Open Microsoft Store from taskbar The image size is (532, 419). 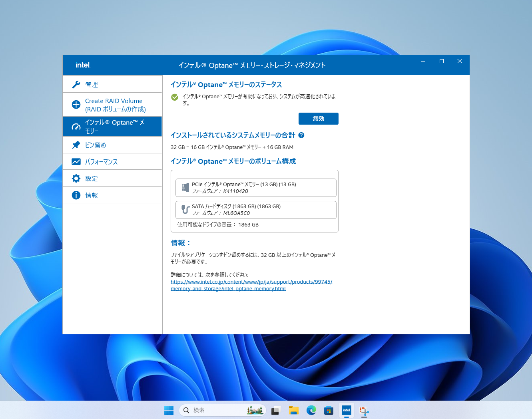pyautogui.click(x=329, y=410)
